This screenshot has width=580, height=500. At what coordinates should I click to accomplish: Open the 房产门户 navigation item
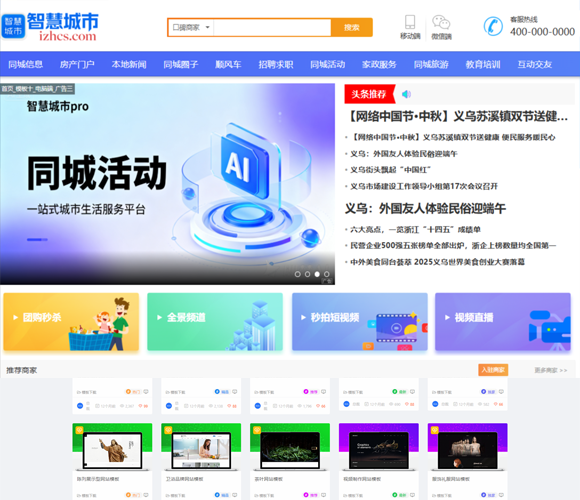pyautogui.click(x=77, y=64)
